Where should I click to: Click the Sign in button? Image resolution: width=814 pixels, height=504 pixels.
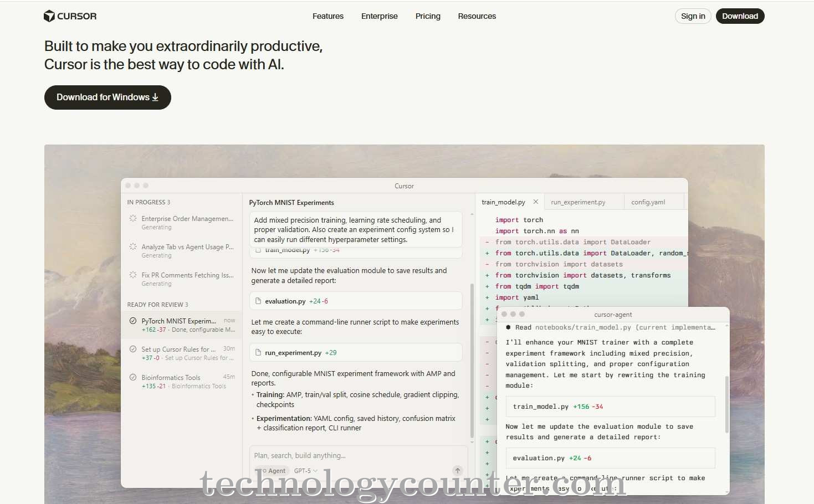pyautogui.click(x=693, y=16)
